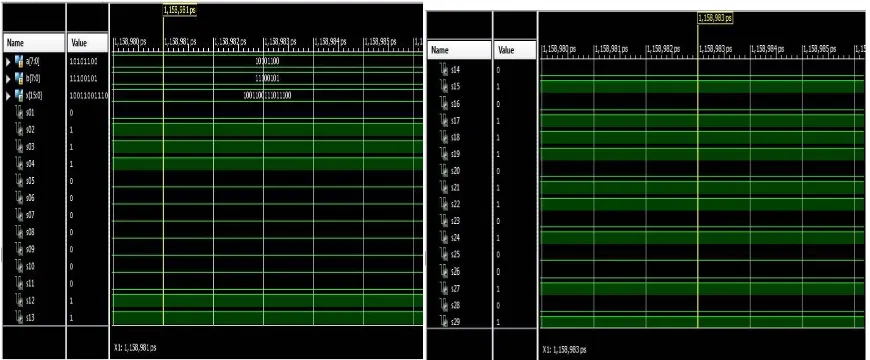Click the signal icon for s11

point(20,283)
